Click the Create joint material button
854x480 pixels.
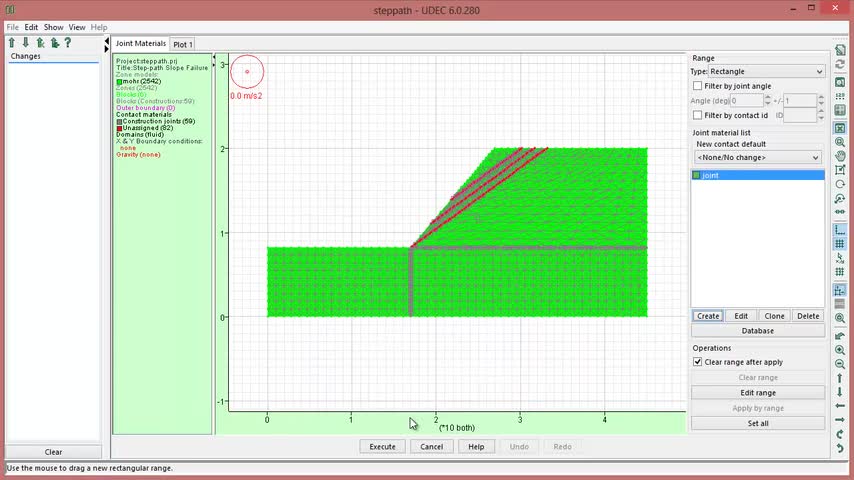pyautogui.click(x=708, y=316)
